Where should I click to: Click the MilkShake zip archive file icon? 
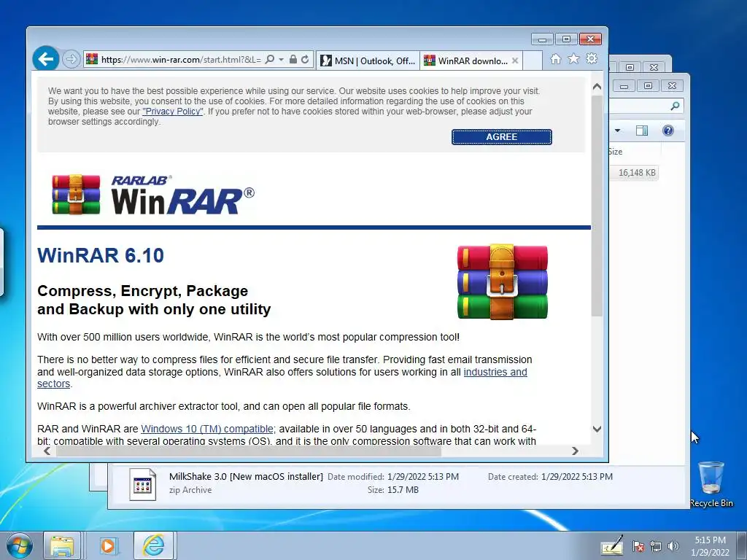coord(142,484)
